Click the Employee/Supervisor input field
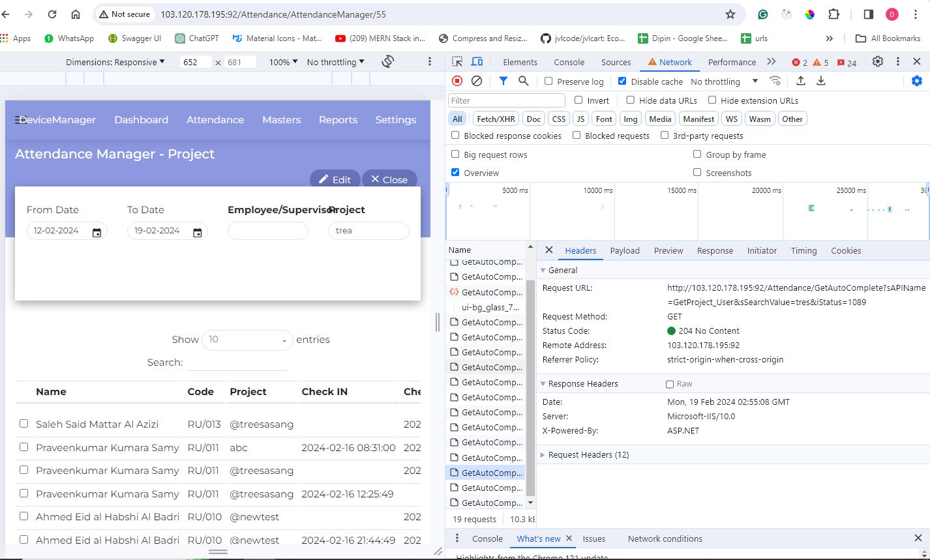Screen dimensions: 930x560 point(267,231)
